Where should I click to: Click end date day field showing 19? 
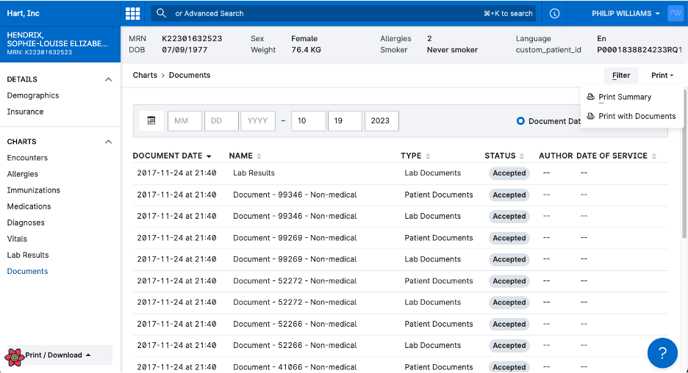(345, 121)
